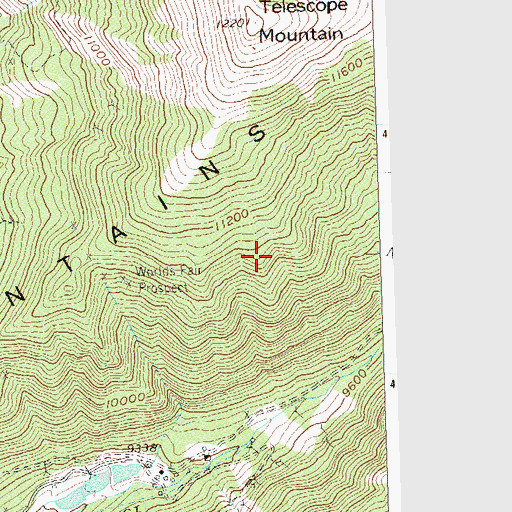
Task: Click the 9338 spot elevation
Action: [142, 449]
